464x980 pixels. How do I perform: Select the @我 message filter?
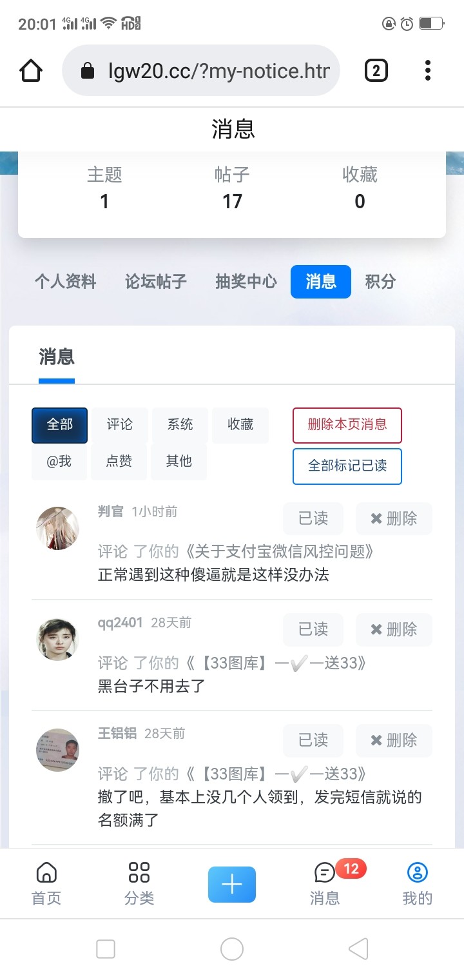tap(59, 462)
